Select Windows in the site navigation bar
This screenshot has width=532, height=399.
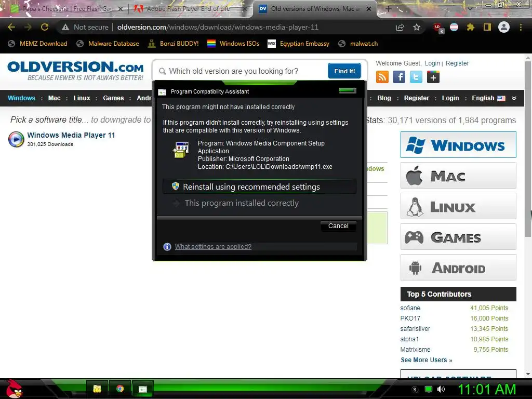click(21, 98)
